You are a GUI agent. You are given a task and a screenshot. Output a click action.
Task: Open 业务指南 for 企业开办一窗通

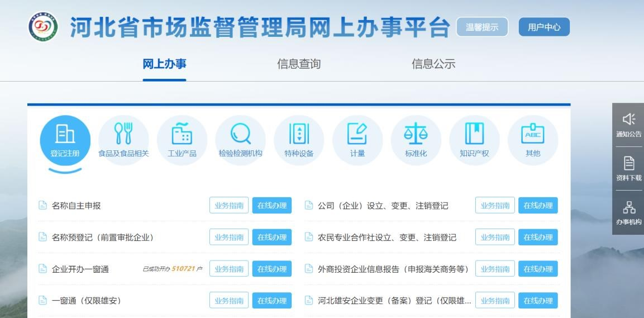pyautogui.click(x=229, y=269)
